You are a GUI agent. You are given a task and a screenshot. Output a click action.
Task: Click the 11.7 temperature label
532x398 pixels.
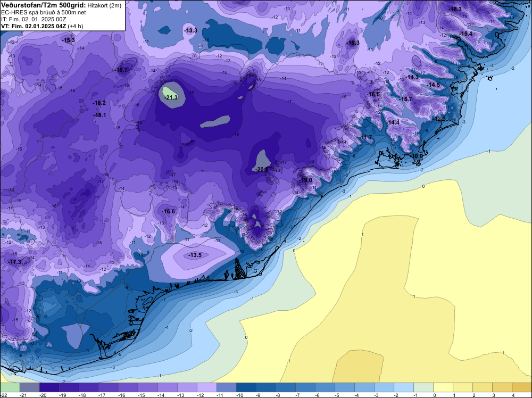click(x=367, y=137)
